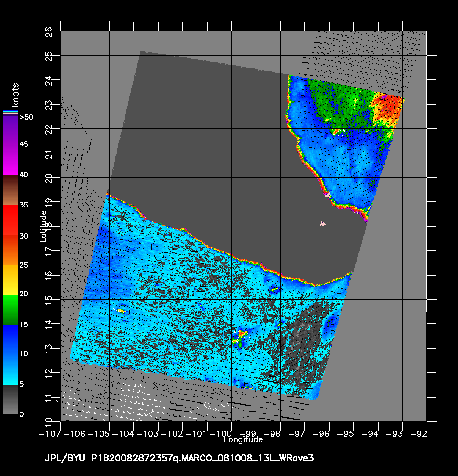Click the green 15–20 knots color band

pyautogui.click(x=11, y=310)
